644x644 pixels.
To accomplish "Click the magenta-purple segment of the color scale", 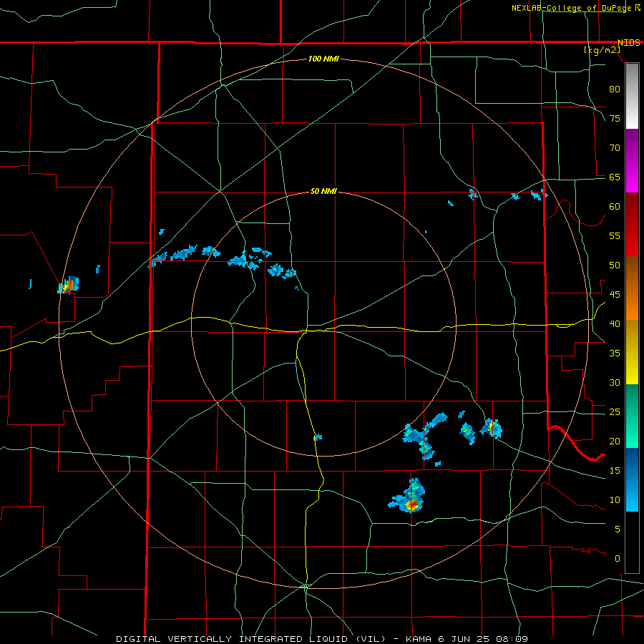I will click(x=632, y=160).
